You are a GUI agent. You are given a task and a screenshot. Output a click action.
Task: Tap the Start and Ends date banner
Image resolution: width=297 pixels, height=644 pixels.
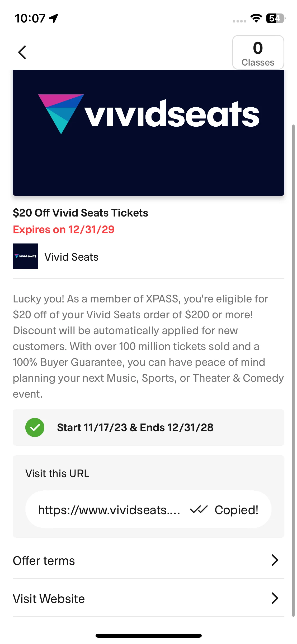(148, 427)
